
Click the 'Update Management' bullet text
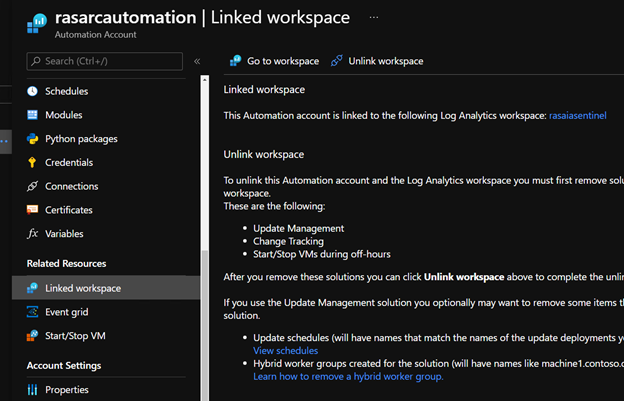[298, 228]
